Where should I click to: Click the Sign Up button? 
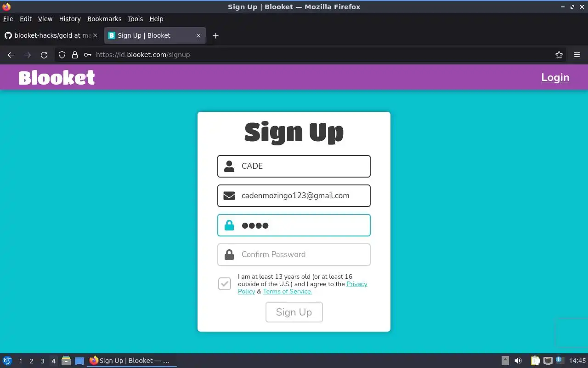pyautogui.click(x=294, y=312)
